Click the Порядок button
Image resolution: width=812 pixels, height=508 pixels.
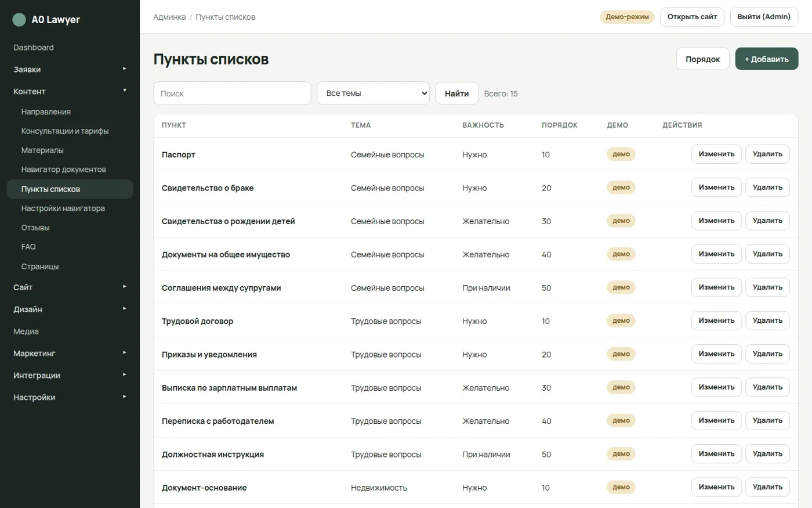tap(702, 59)
